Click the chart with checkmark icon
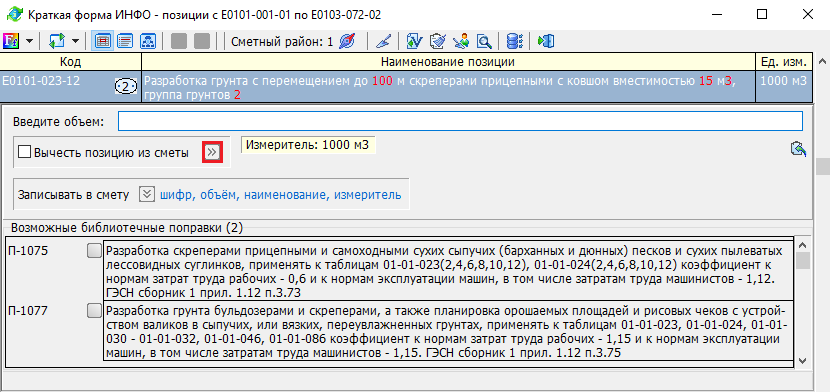830x392 pixels. click(414, 41)
